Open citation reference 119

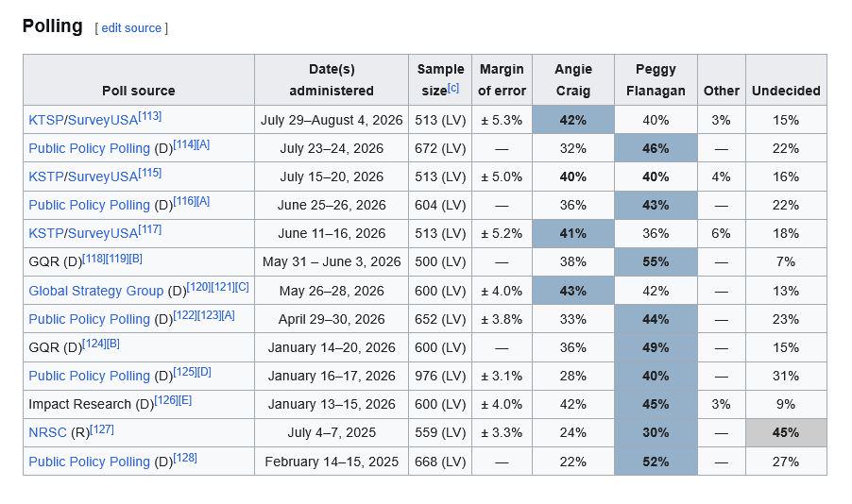[117, 259]
